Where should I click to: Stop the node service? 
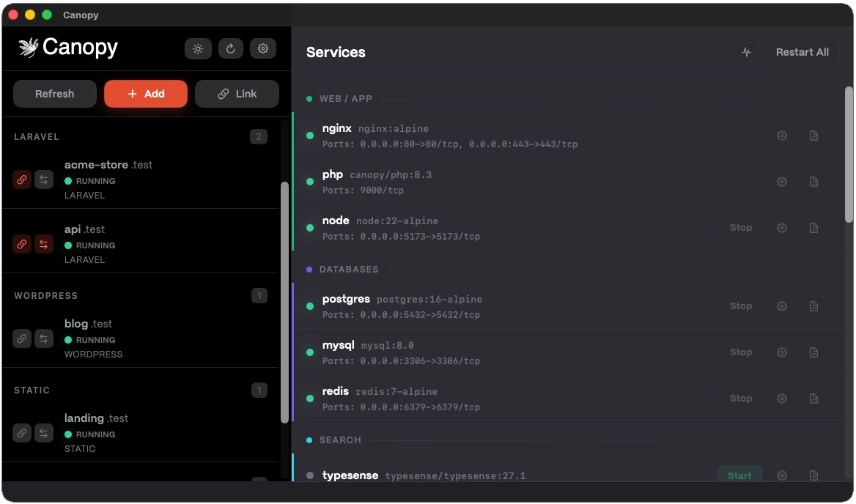coord(741,228)
